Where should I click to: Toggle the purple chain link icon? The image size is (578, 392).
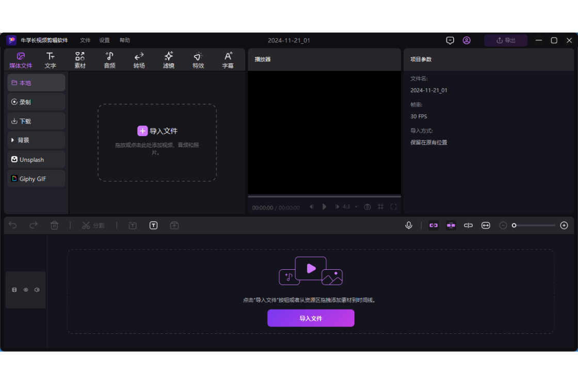(434, 225)
